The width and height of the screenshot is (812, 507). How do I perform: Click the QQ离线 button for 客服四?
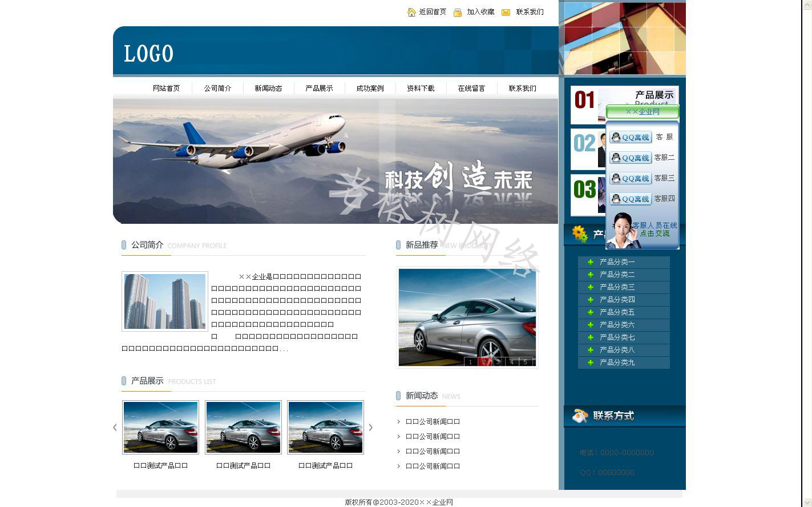pos(631,199)
